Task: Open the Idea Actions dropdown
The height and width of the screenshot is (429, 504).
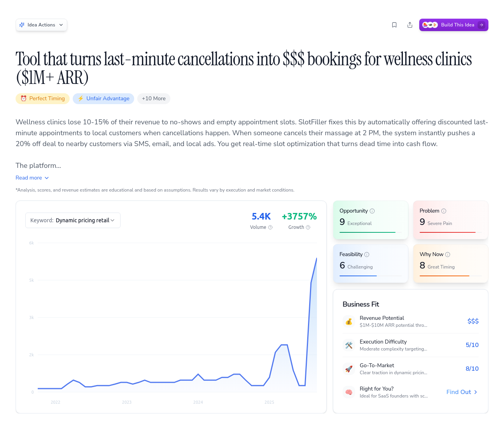Action: pos(41,25)
